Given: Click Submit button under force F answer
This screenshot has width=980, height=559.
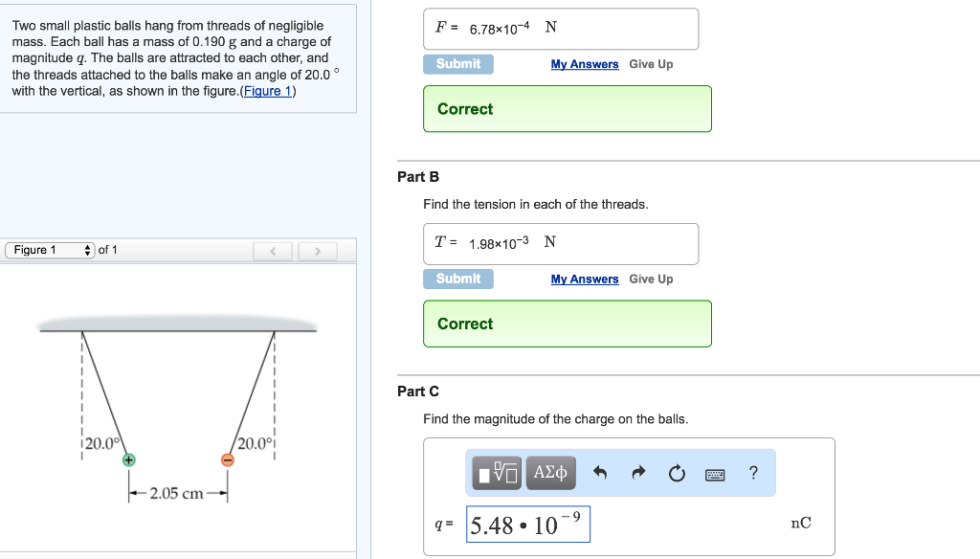Looking at the screenshot, I should click(458, 64).
